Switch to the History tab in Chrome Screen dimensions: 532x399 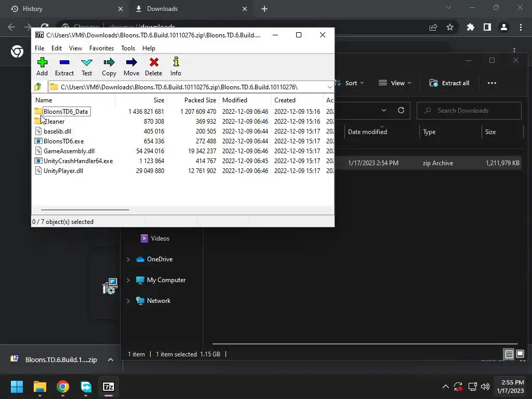tap(64, 9)
